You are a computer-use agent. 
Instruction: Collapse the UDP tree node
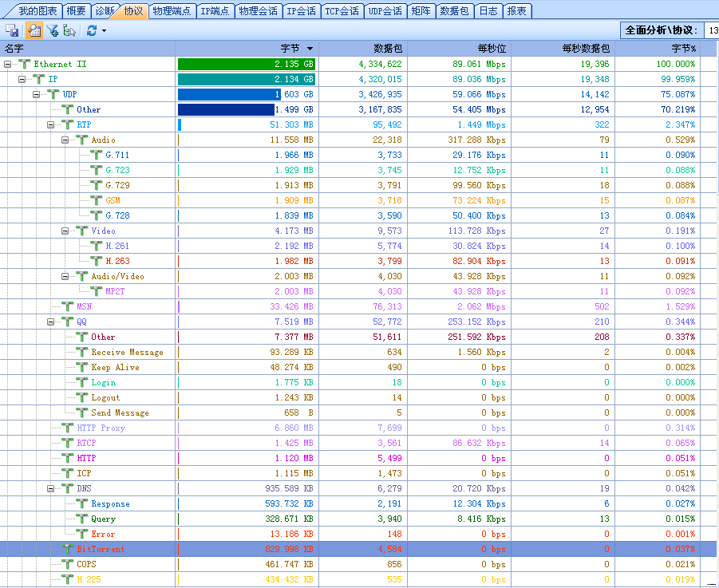click(x=37, y=94)
